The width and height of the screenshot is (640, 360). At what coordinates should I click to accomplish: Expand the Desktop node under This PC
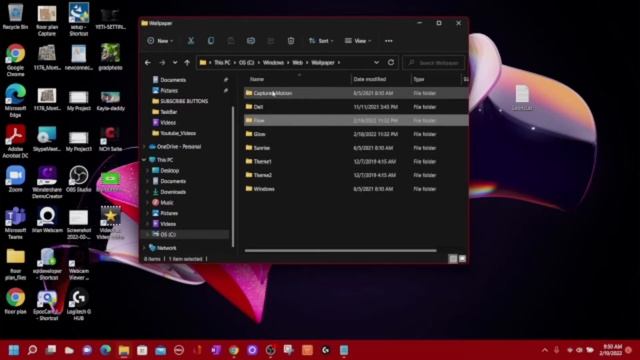coord(148,171)
